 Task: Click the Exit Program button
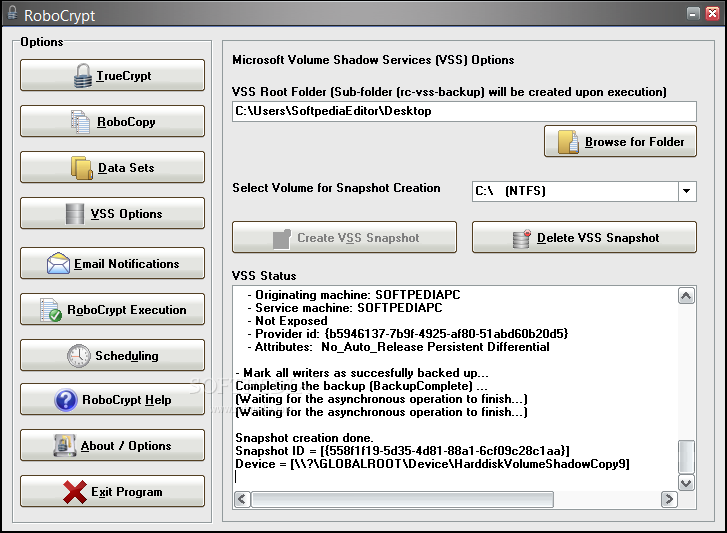coord(112,491)
